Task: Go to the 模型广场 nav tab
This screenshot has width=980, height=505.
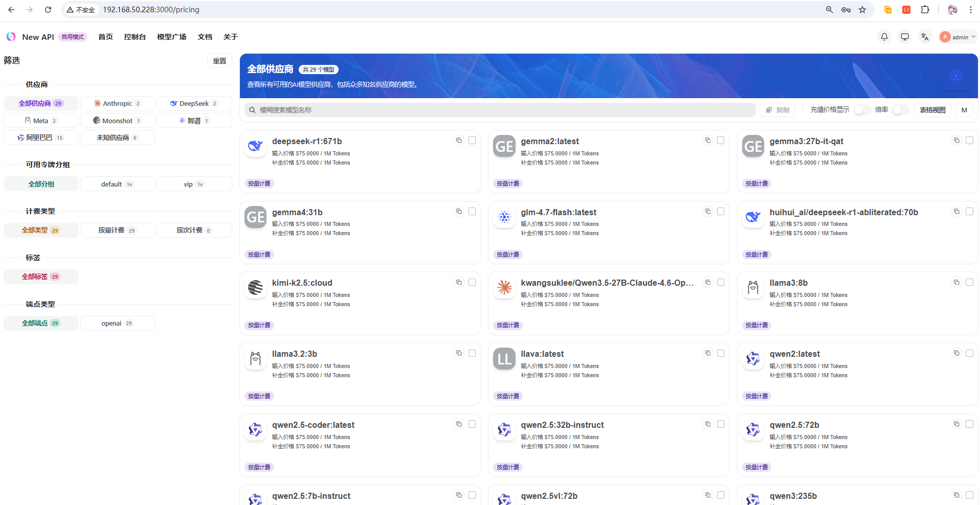Action: click(x=171, y=37)
